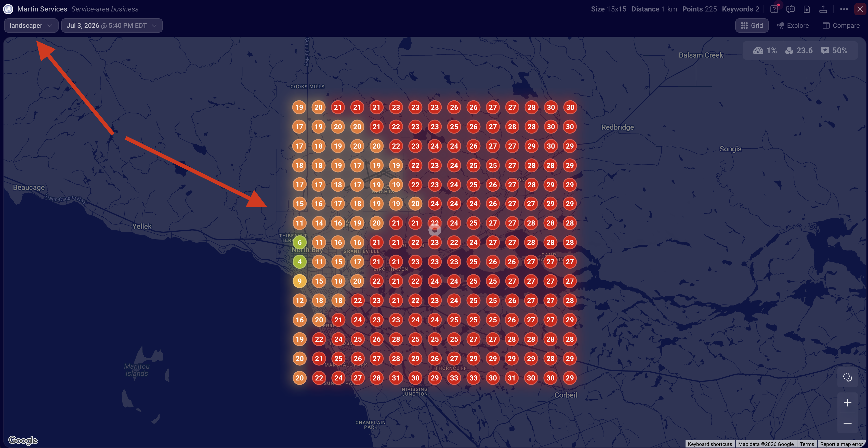Click the Distance 1 km label

click(x=654, y=9)
